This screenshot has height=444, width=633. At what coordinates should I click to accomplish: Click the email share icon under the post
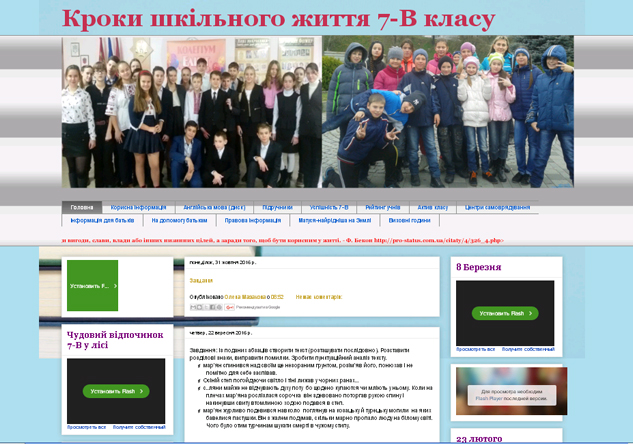[x=194, y=307]
